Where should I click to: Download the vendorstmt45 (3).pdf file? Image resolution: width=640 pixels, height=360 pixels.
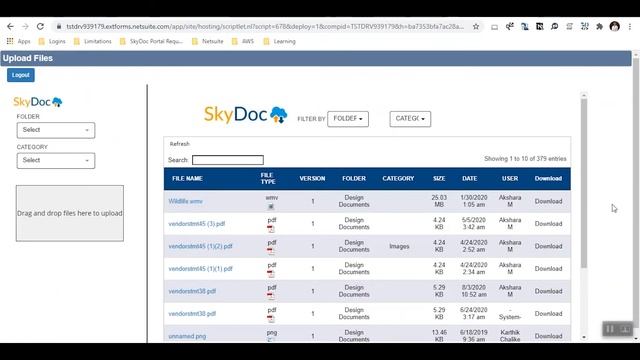click(548, 224)
